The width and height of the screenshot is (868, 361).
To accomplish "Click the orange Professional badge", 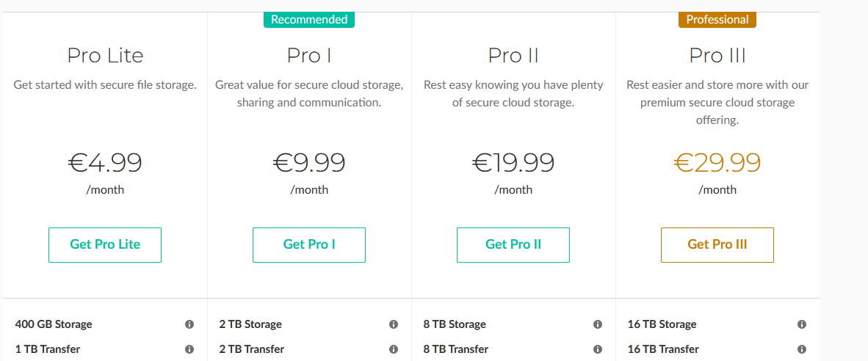I will click(717, 20).
